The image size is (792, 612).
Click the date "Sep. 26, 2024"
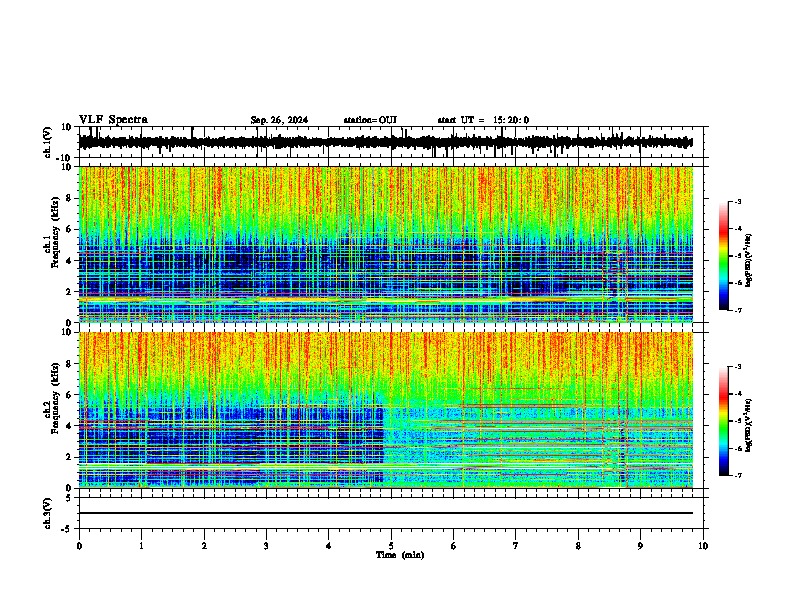[x=279, y=120]
